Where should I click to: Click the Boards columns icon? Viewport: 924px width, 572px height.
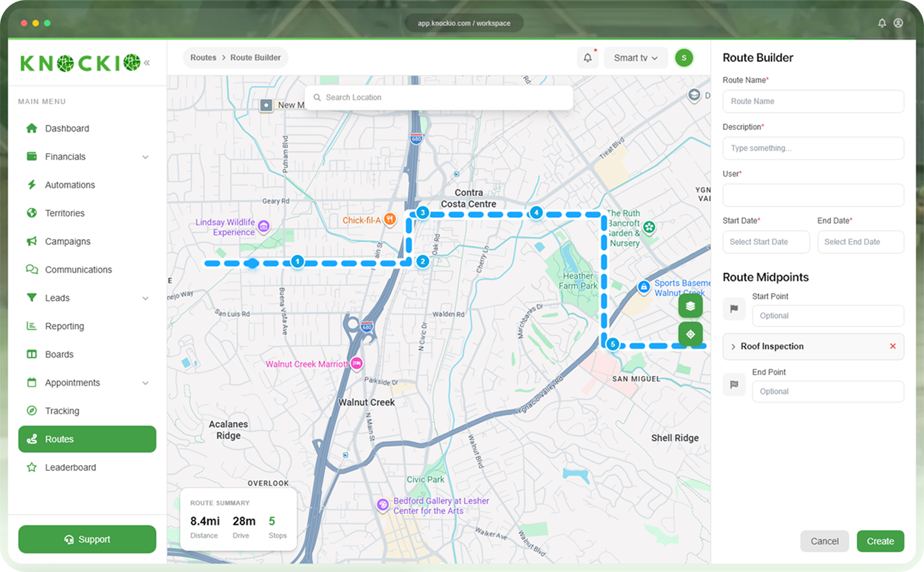[x=31, y=354]
